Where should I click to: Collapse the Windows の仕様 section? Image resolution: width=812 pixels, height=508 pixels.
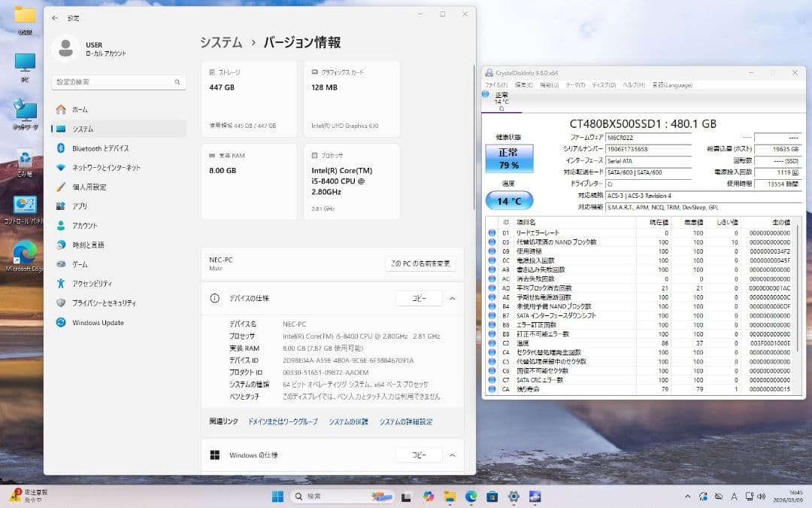[452, 455]
